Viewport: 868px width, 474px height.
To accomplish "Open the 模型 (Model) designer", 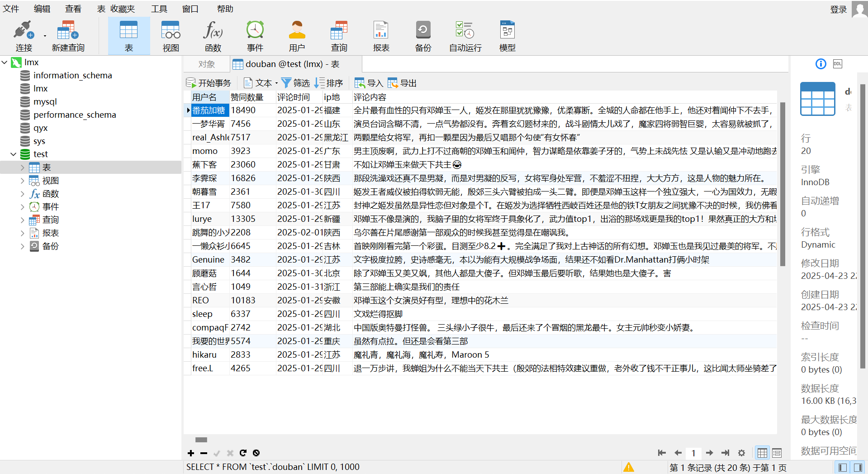I will 507,35.
